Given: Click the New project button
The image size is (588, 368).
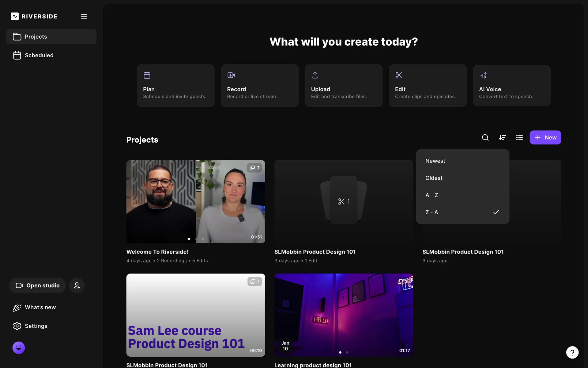Looking at the screenshot, I should coord(545,137).
